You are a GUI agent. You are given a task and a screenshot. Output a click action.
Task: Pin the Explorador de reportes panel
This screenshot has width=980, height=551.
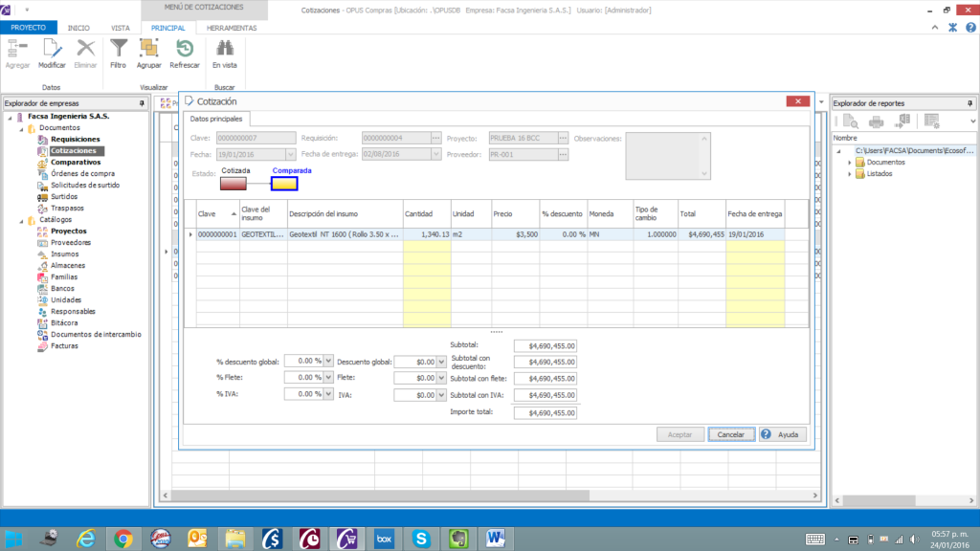970,103
